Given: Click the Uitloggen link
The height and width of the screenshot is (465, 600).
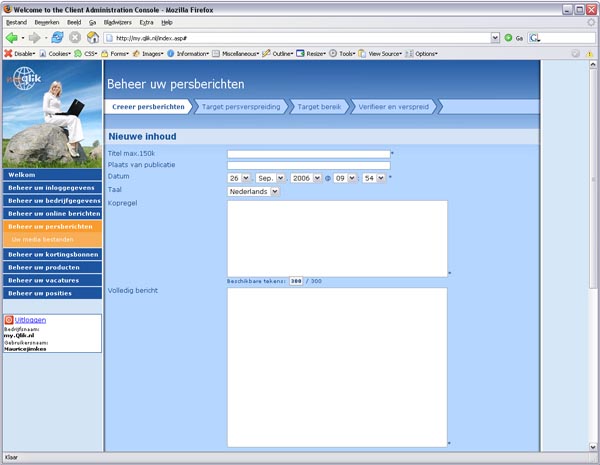Looking at the screenshot, I should click(30, 320).
